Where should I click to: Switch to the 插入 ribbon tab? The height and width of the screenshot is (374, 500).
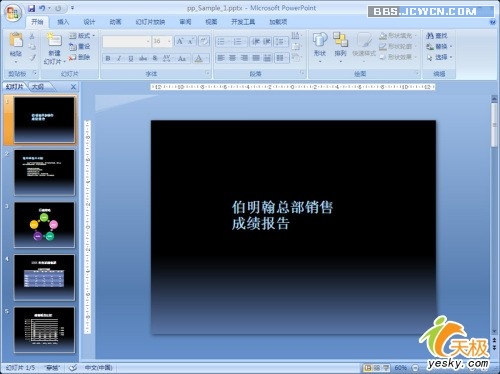click(x=63, y=22)
